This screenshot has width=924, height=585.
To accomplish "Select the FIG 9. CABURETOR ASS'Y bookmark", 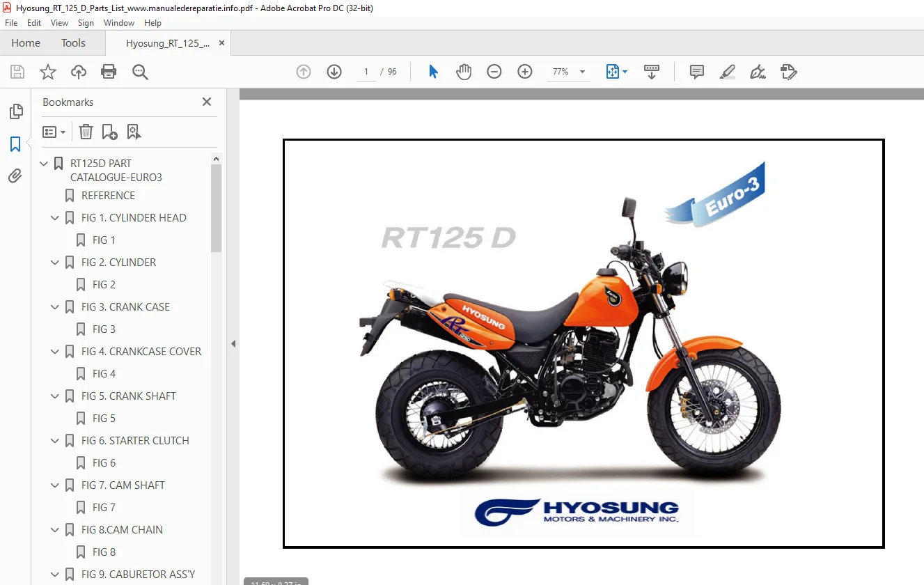I will 138,575.
